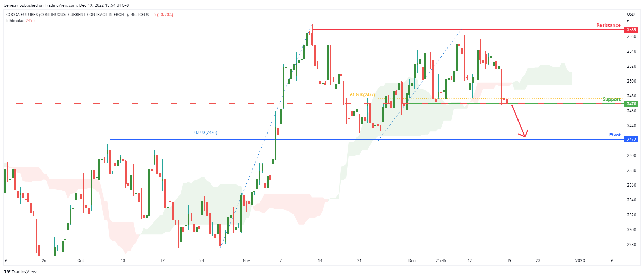Click the price change −5 (−0.20%)
Viewport: 644px width, 278px height.
click(162, 15)
